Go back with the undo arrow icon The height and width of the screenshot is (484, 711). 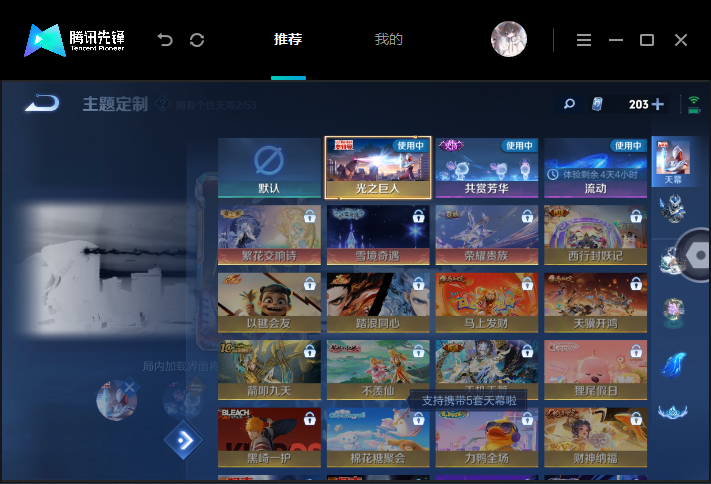pos(165,40)
